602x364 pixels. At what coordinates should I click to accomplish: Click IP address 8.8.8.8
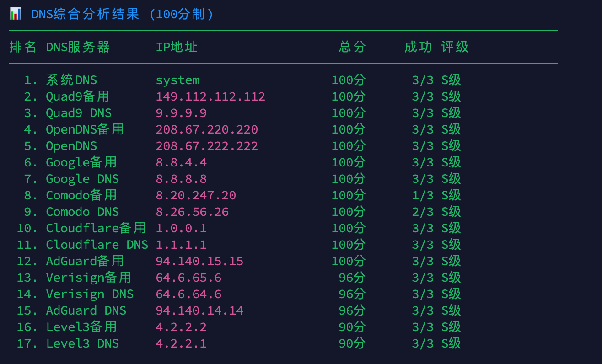181,179
